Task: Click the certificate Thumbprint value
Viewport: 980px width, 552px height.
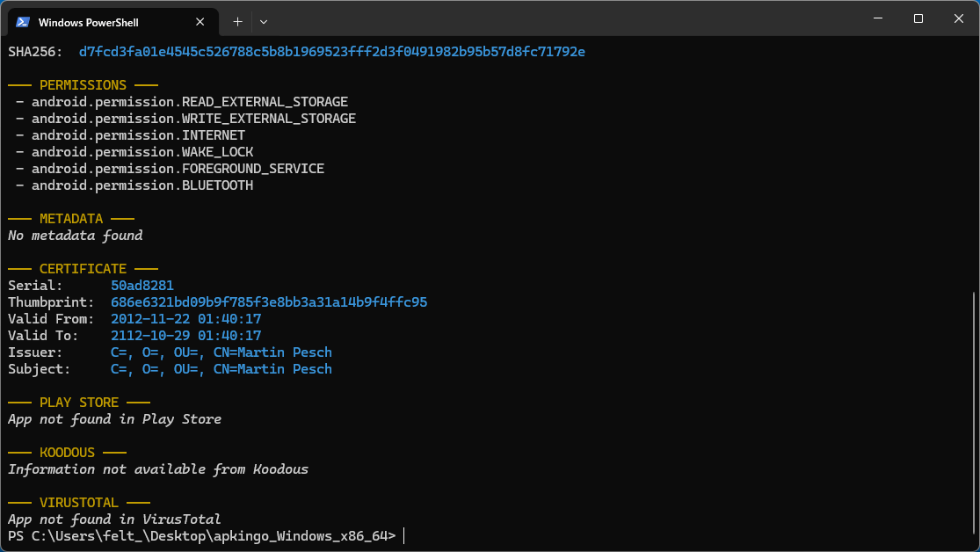Action: tap(269, 302)
